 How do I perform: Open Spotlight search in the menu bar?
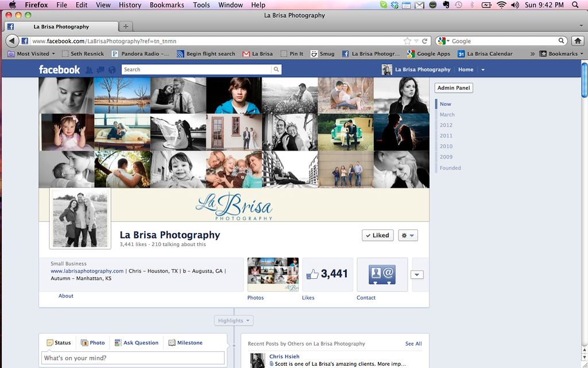pos(575,5)
